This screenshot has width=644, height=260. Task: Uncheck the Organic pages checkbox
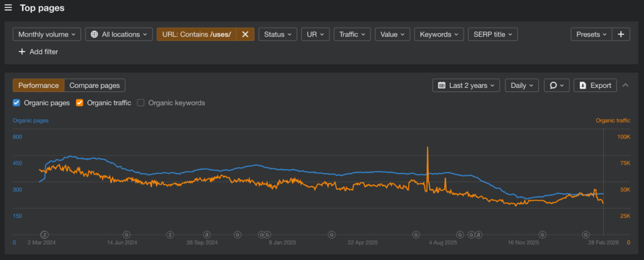pos(16,102)
